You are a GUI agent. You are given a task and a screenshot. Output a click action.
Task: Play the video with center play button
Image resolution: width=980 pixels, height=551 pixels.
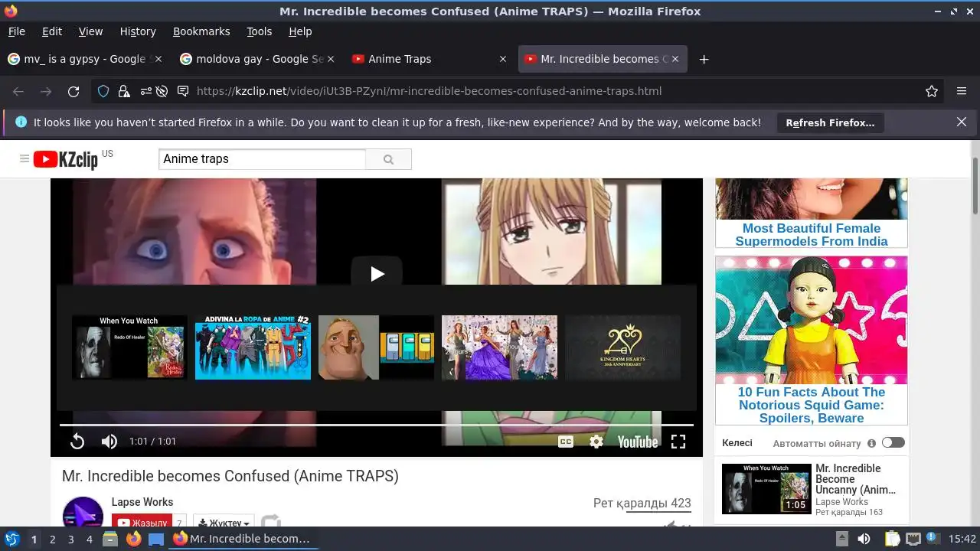pos(377,273)
